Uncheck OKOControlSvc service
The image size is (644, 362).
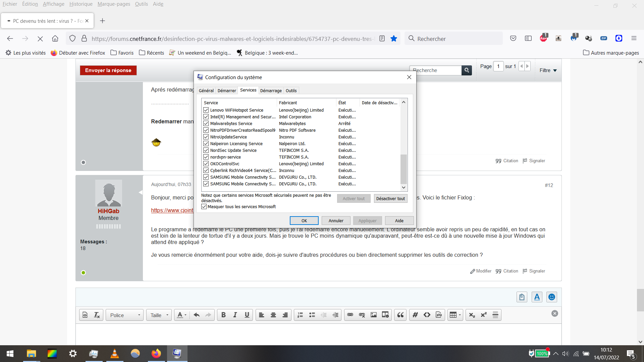(206, 164)
